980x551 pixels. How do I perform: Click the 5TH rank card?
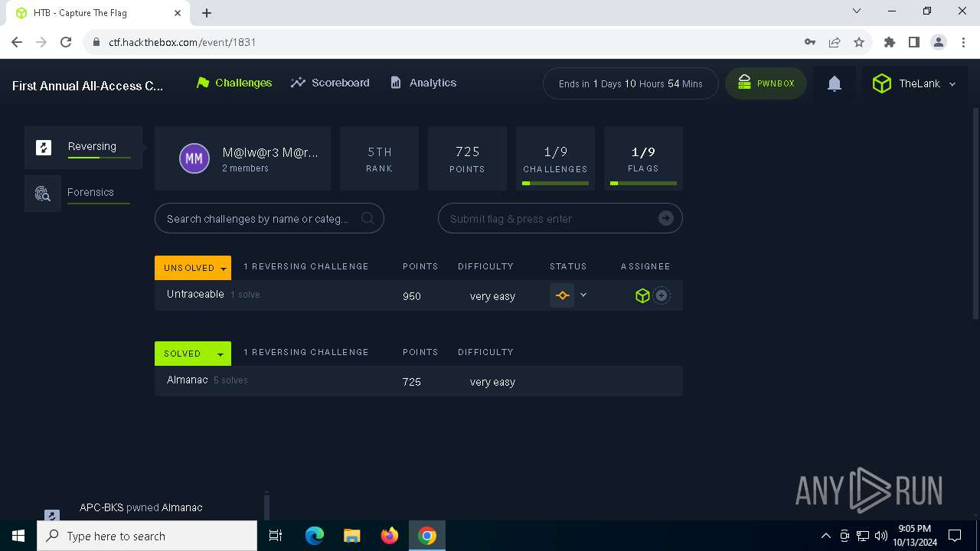379,158
